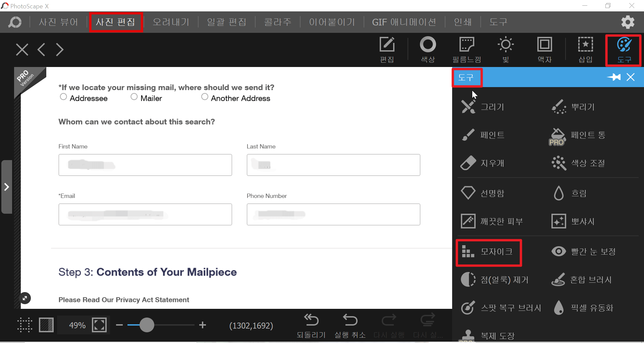
Task: Click the First Name input field
Action: pyautogui.click(x=145, y=165)
